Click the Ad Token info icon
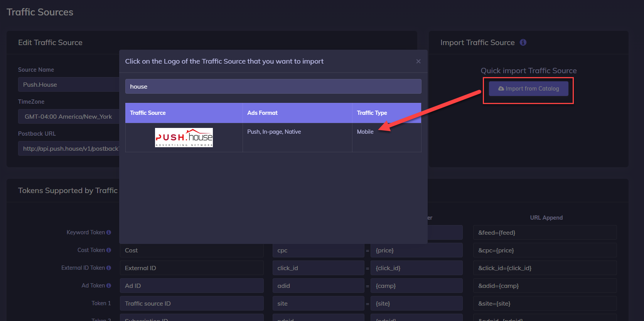The width and height of the screenshot is (644, 321). (109, 286)
